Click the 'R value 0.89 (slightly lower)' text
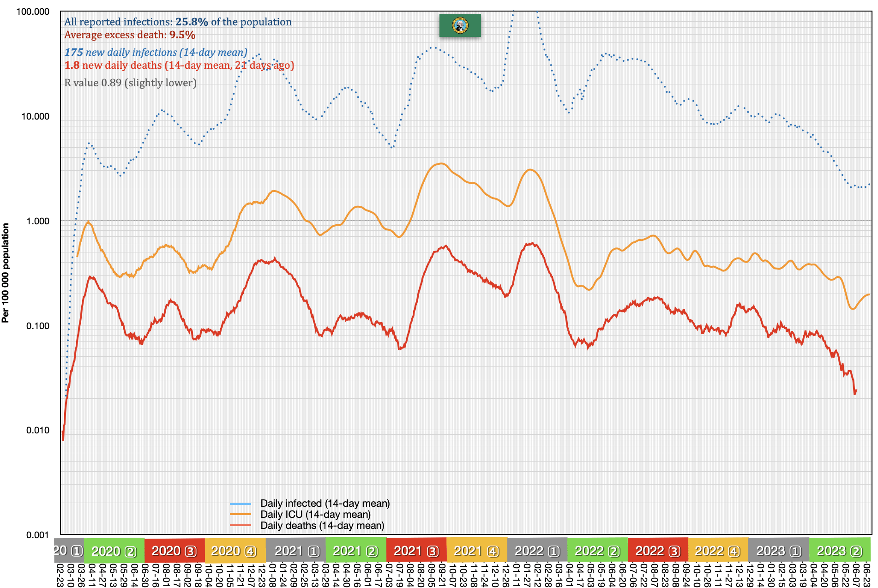The height and width of the screenshot is (588, 878). (x=130, y=83)
